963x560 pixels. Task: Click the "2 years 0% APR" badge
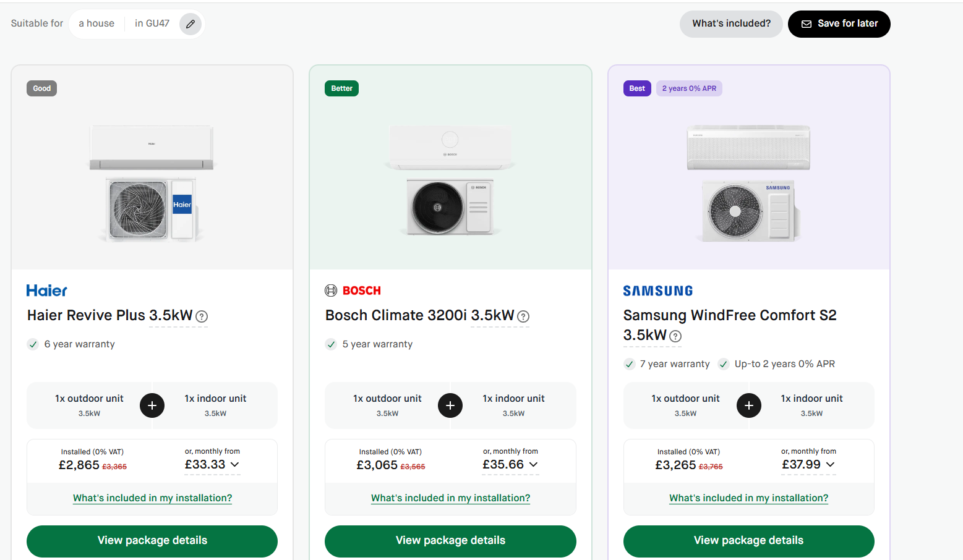pos(689,88)
